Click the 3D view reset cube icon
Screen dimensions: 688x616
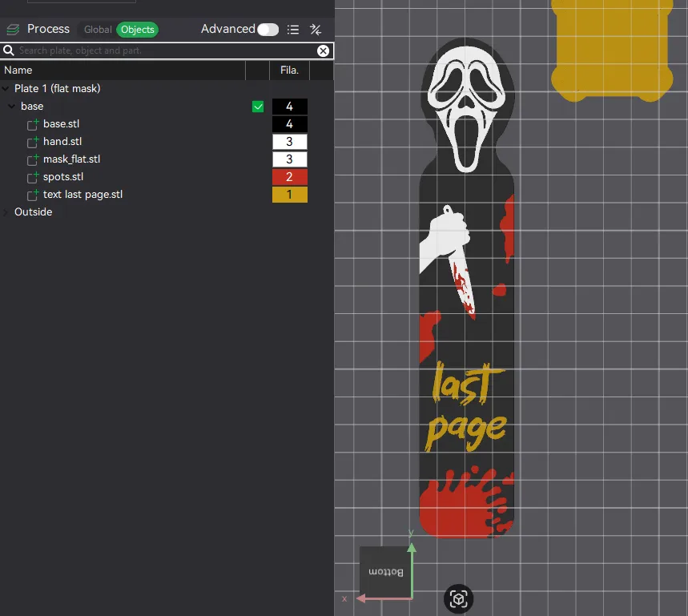coord(458,599)
